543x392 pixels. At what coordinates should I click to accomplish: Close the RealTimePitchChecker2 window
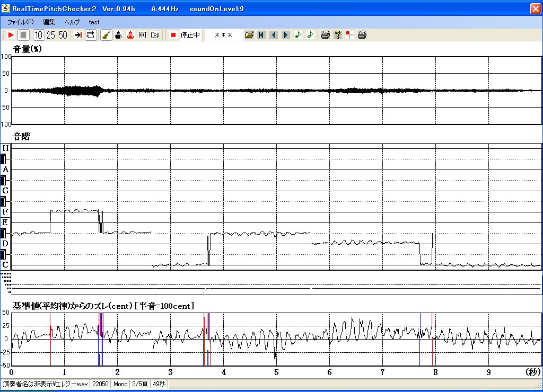[536, 8]
